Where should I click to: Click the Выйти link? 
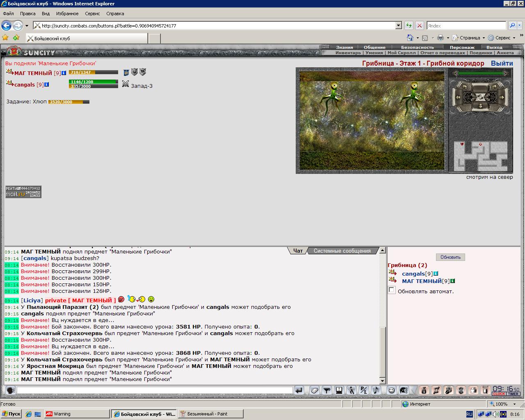click(502, 63)
